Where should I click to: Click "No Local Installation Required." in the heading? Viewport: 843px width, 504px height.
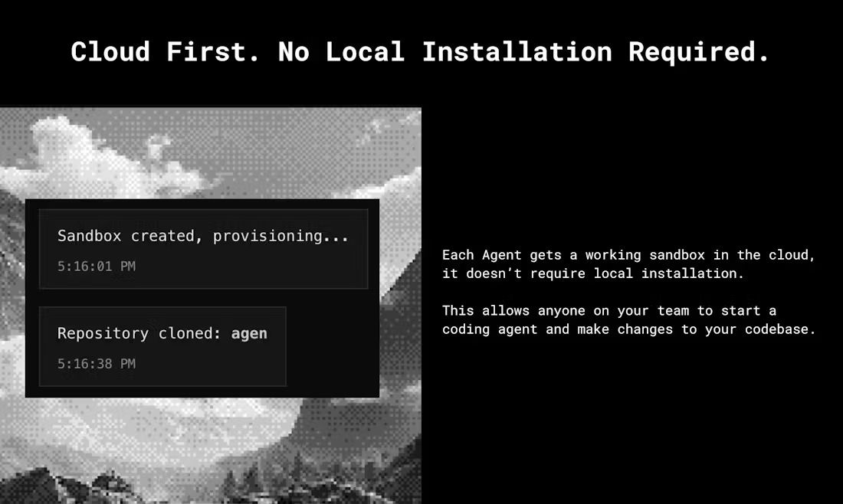tap(523, 52)
